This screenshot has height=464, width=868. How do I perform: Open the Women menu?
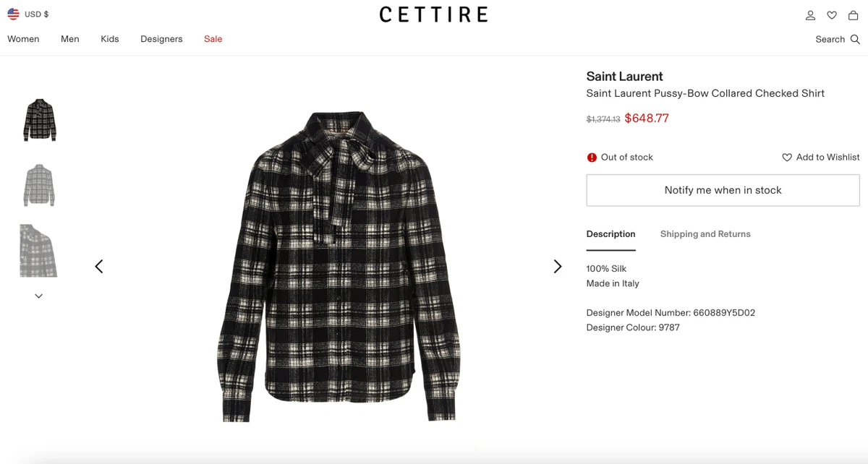[x=23, y=39]
